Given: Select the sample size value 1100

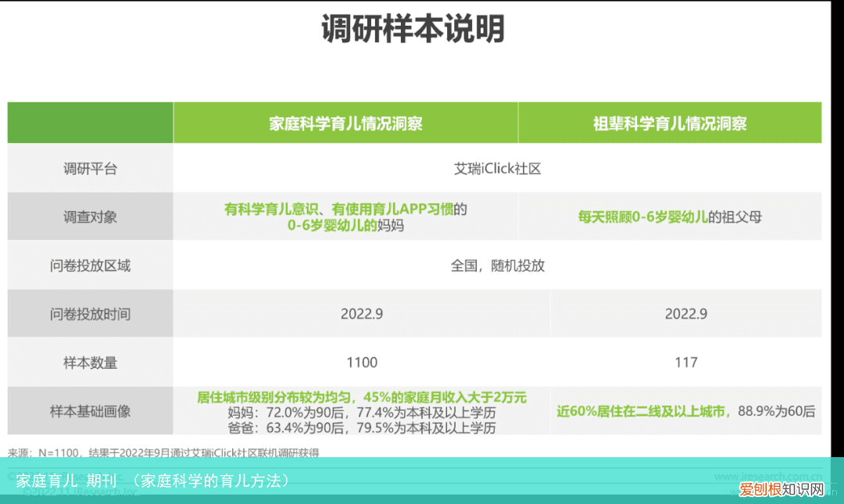Looking at the screenshot, I should (x=361, y=362).
